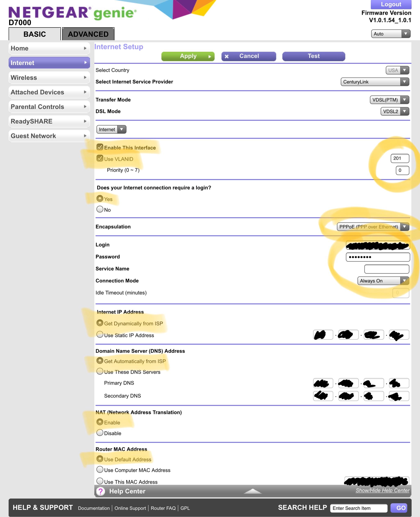This screenshot has width=420, height=517.
Task: Toggle the Use VLANID checkbox
Action: [100, 159]
